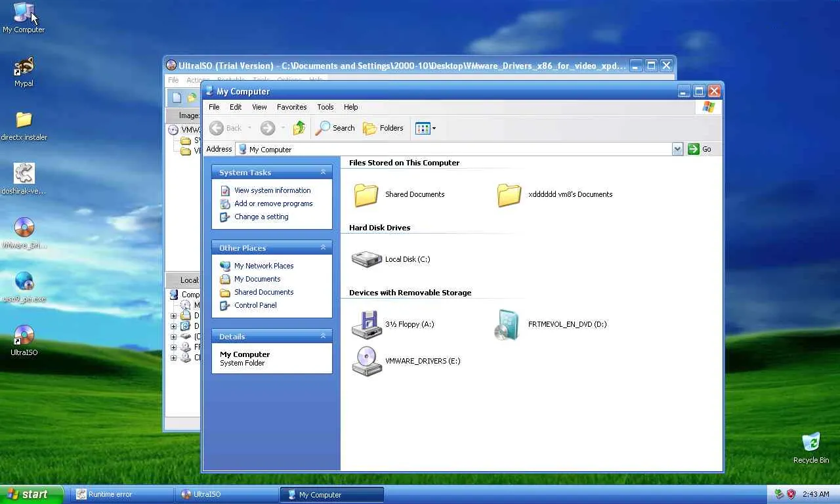Open the Tools menu in My Computer
The height and width of the screenshot is (504, 840).
tap(325, 107)
